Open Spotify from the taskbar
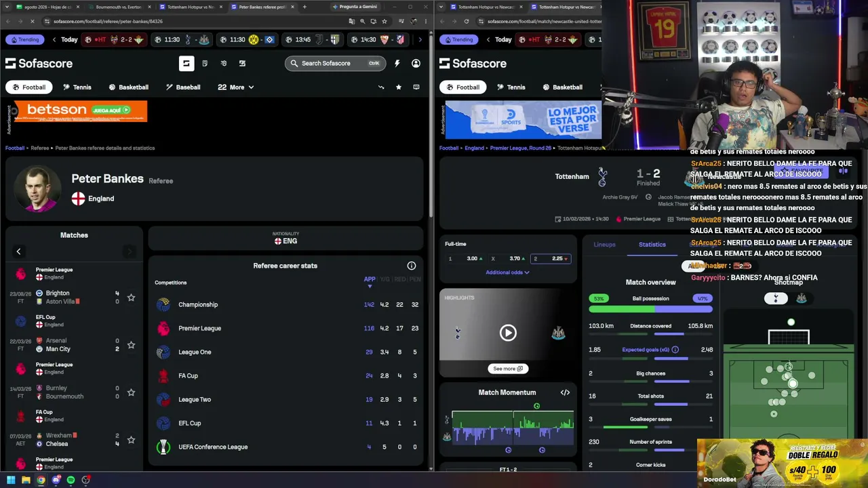Viewport: 868px width, 488px height. coord(71,480)
